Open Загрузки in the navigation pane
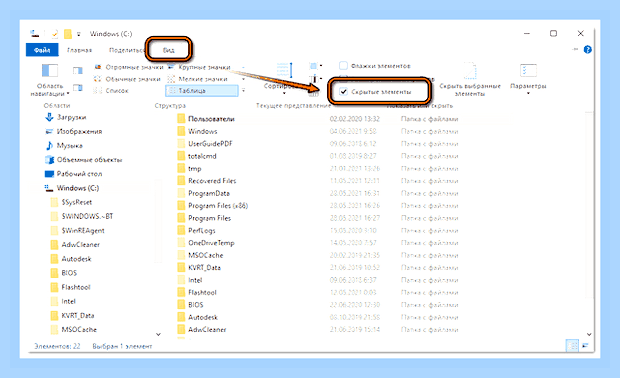This screenshot has height=378, width=620. (x=71, y=117)
